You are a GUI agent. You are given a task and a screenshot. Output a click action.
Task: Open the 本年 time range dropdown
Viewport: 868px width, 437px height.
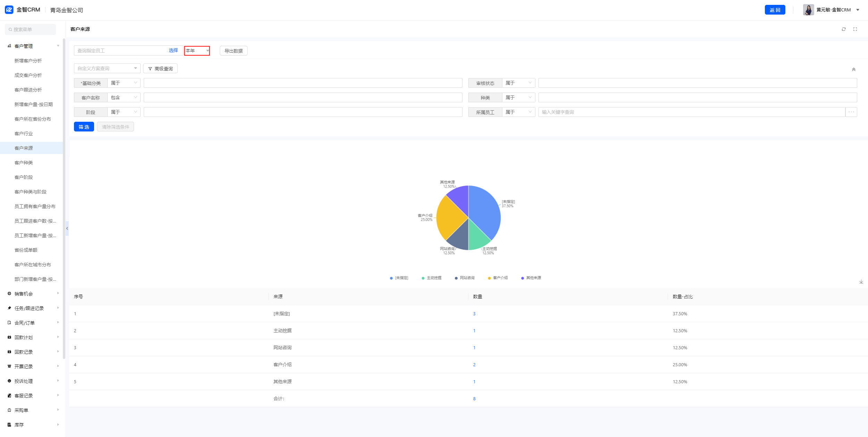[x=197, y=51]
